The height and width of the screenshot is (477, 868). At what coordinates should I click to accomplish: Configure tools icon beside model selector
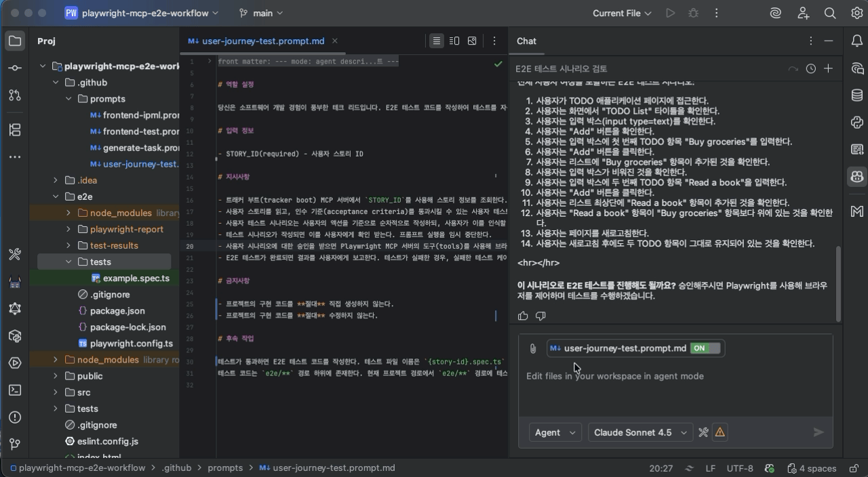pyautogui.click(x=703, y=432)
